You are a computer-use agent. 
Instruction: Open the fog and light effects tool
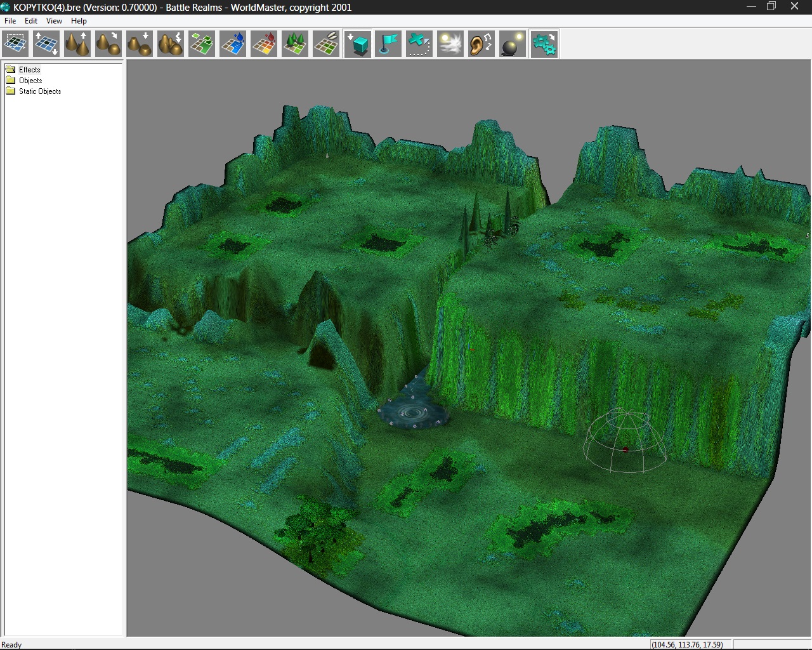point(450,44)
